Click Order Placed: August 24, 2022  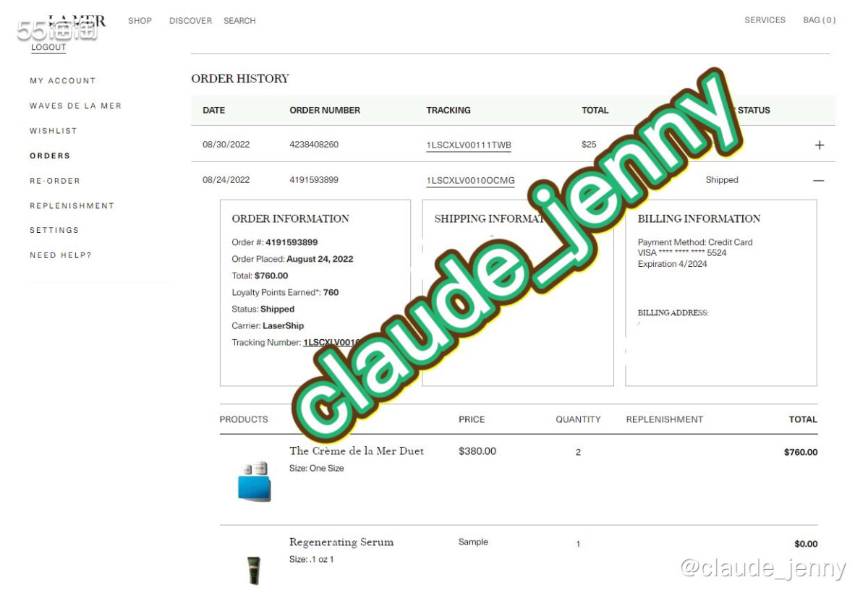(292, 259)
